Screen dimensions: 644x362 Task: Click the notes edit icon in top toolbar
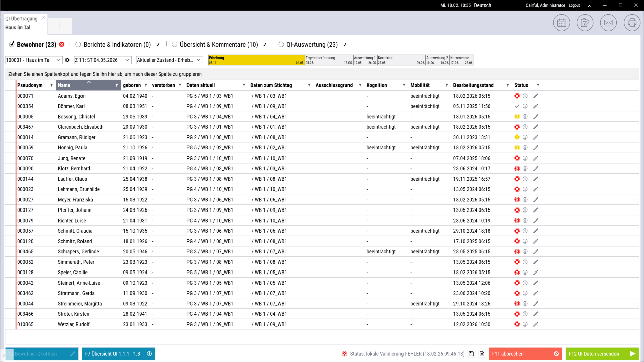pos(585,23)
